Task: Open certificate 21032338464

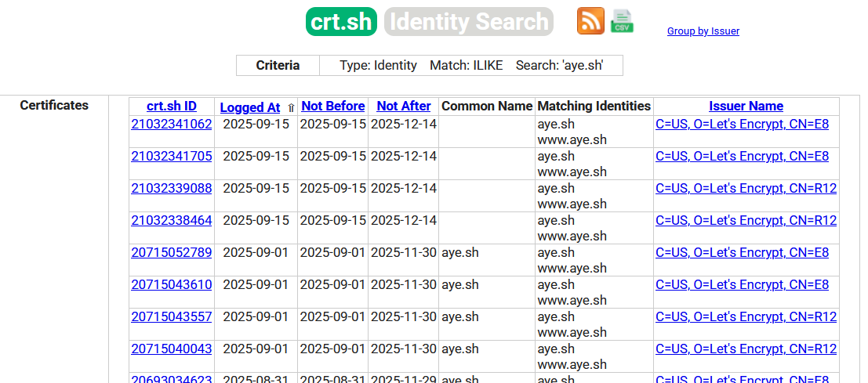Action: pyautogui.click(x=172, y=221)
